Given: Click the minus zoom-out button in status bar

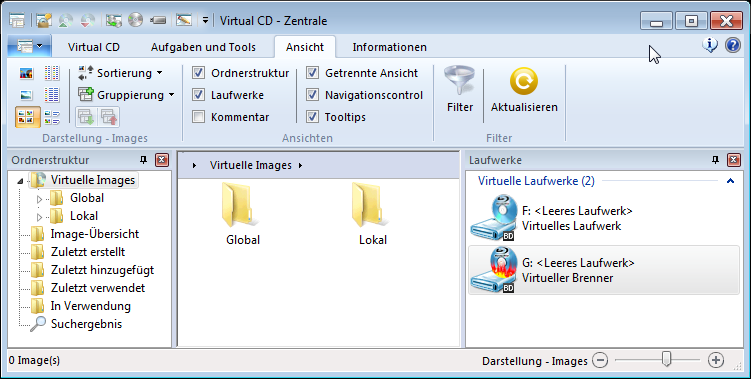Looking at the screenshot, I should point(600,360).
